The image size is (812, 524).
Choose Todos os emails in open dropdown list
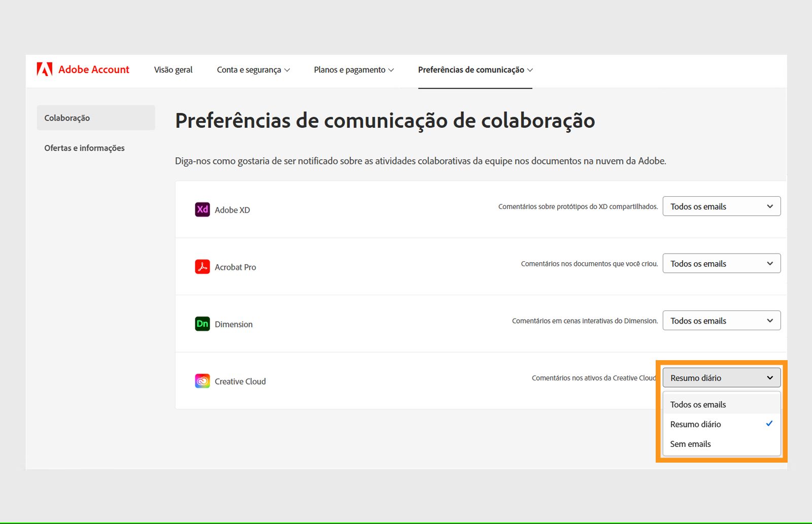click(x=722, y=404)
